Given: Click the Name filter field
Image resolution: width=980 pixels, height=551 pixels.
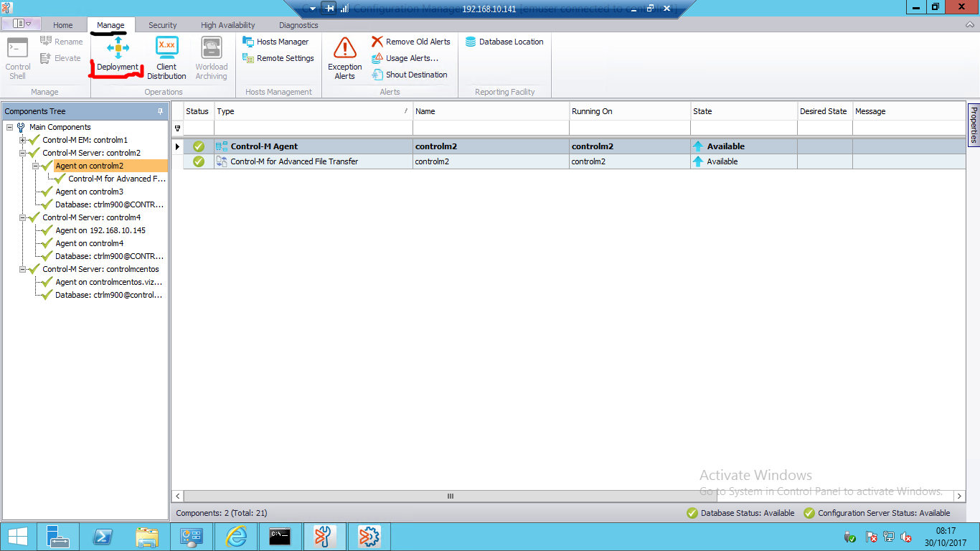Looking at the screenshot, I should click(x=491, y=128).
